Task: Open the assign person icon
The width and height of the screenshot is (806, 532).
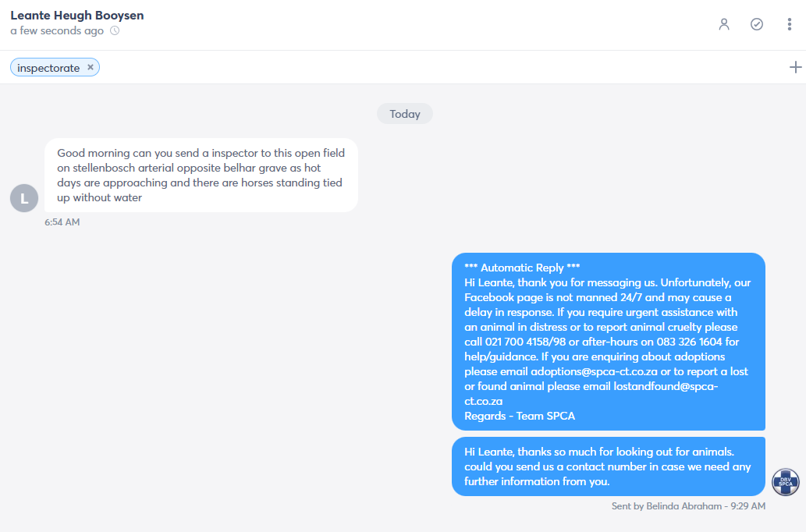Action: 724,24
